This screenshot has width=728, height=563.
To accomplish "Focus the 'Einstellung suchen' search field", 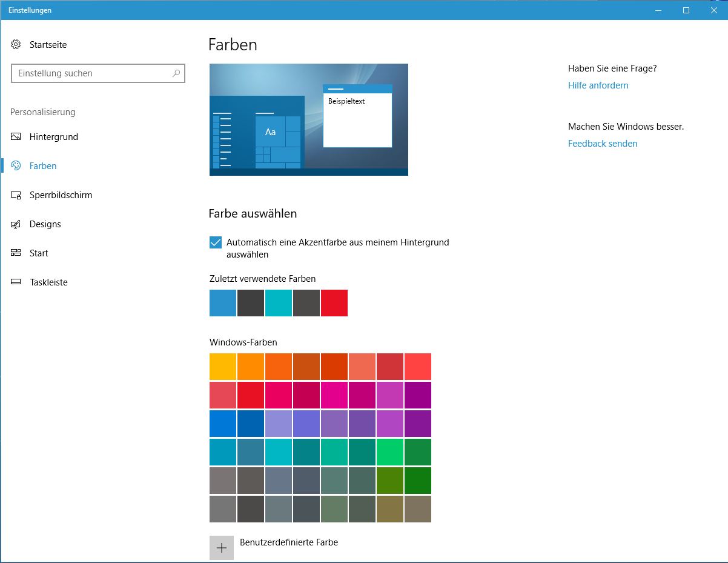I will 98,73.
